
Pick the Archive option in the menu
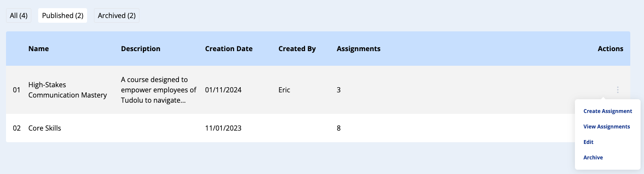[593, 158]
